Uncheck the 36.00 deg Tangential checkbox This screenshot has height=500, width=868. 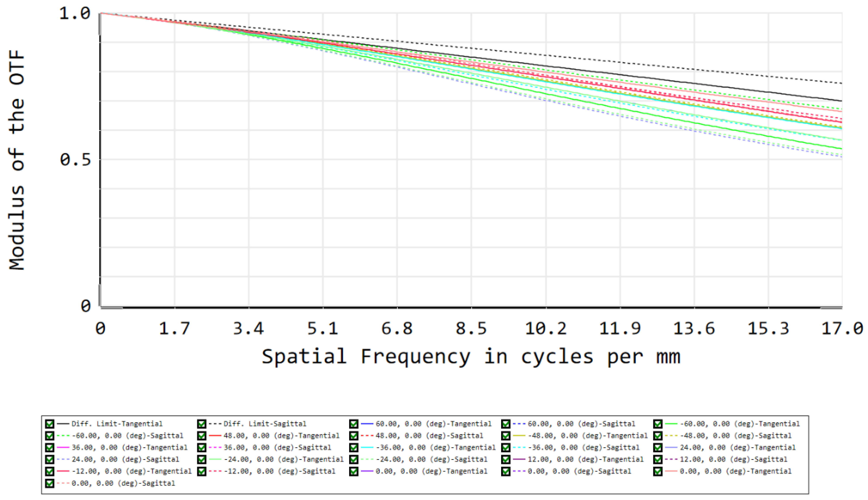(x=49, y=448)
